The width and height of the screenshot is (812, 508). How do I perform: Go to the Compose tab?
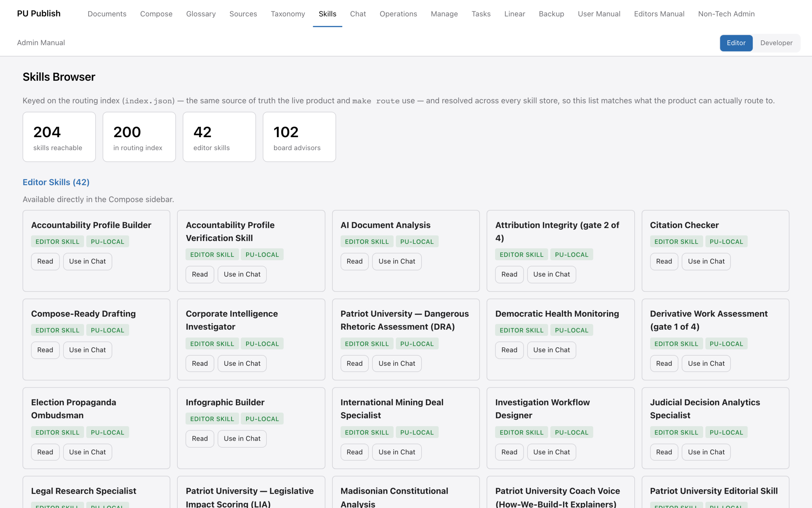tap(156, 14)
